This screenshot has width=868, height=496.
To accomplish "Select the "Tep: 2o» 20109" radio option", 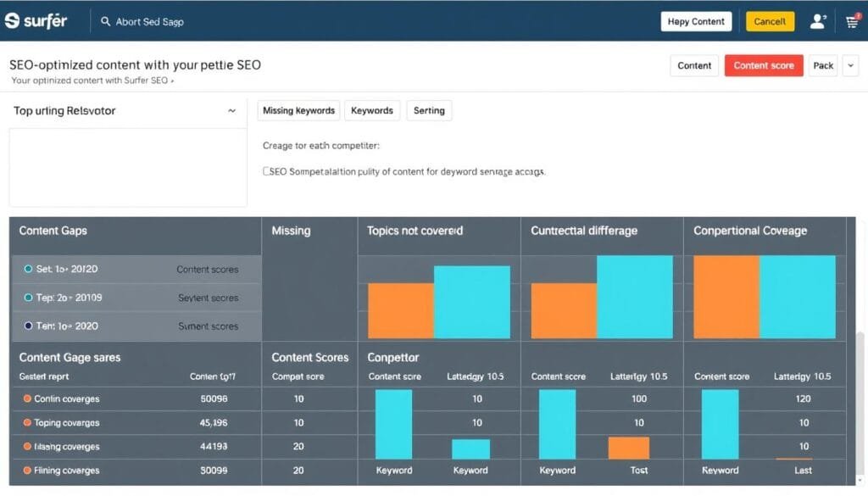I will point(28,298).
